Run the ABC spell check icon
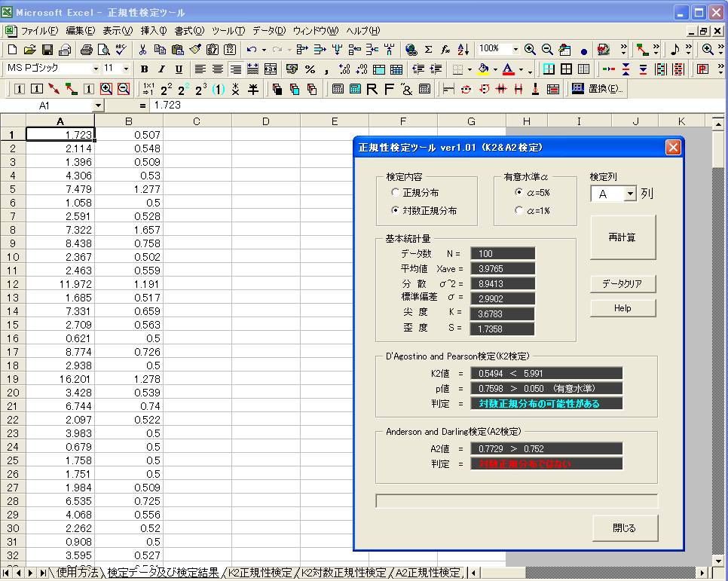Screen dimensions: 728x581 121,49
